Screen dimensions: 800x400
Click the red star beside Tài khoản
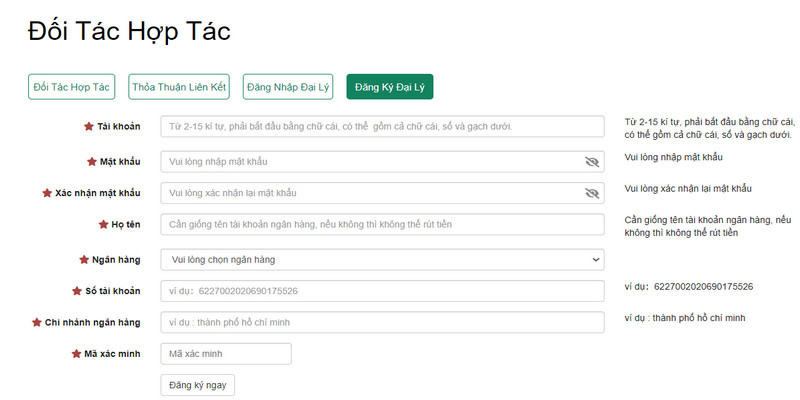point(89,127)
